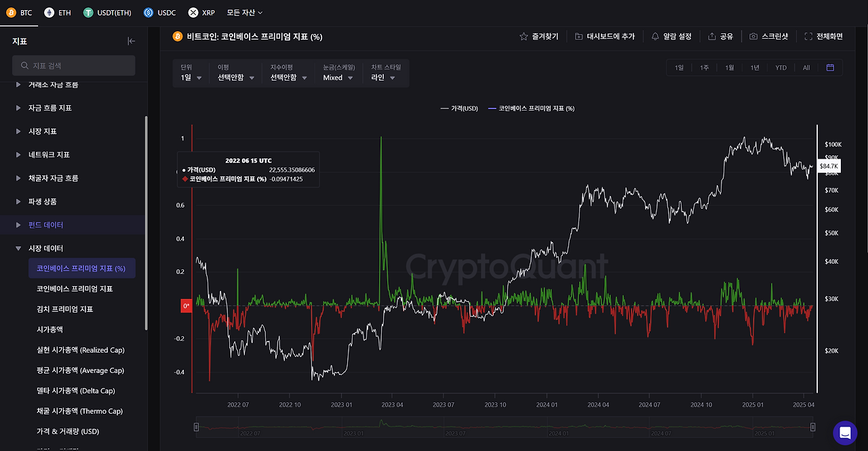Set chart range to YTD

tap(781, 68)
